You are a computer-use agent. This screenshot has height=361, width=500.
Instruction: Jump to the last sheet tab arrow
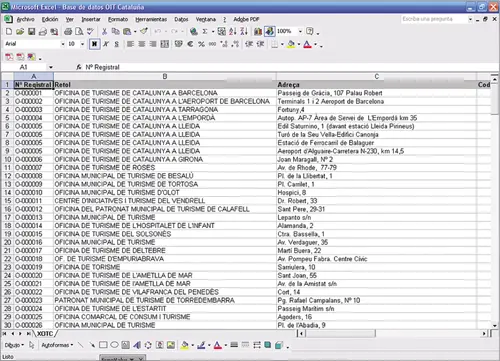coord(29,333)
